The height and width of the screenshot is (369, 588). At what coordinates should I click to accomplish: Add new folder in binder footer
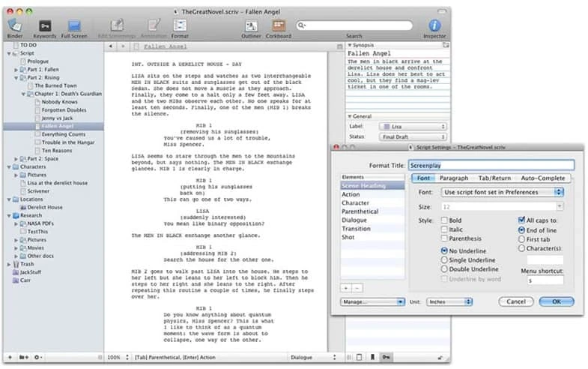[x=24, y=357]
